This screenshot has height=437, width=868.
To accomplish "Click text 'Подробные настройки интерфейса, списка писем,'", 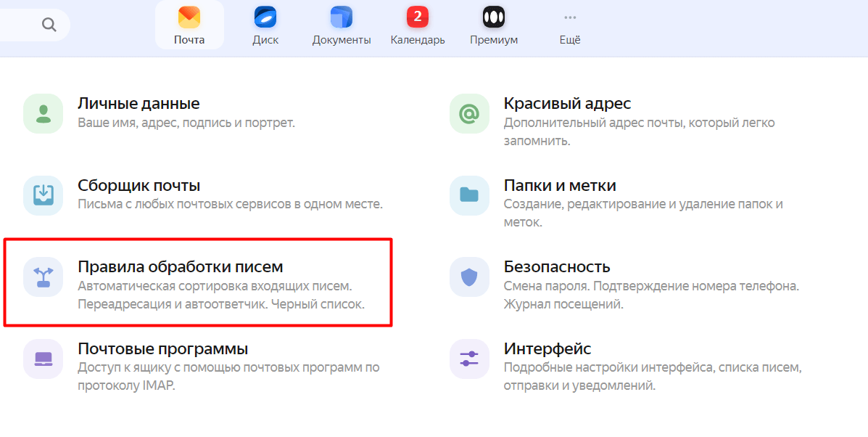I will coord(653,368).
